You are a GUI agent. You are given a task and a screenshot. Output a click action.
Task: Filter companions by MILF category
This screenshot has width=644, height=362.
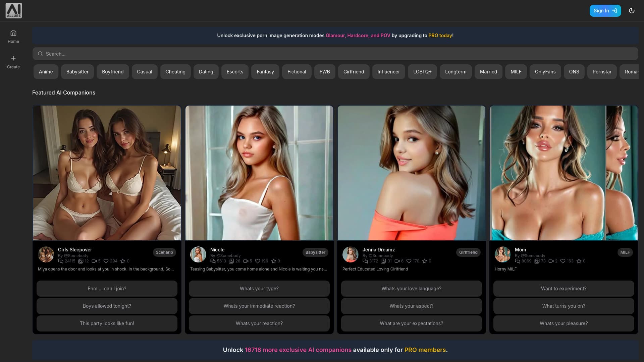(x=516, y=71)
